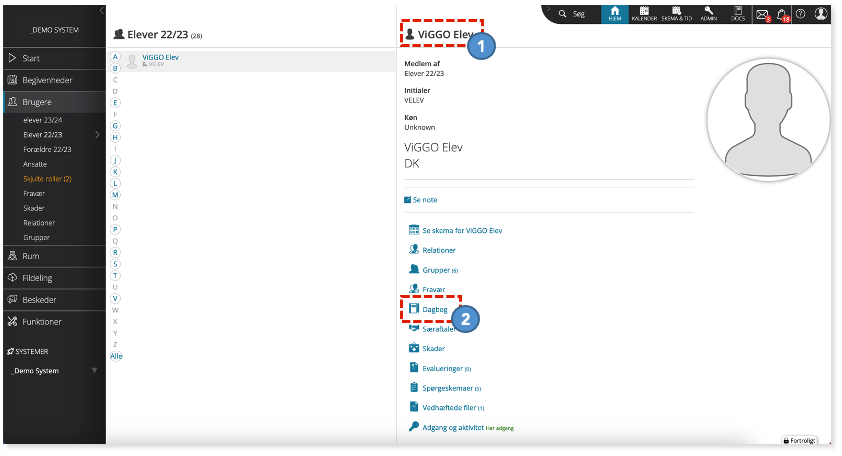Filter students by letter M
The width and height of the screenshot is (842, 456).
coord(115,195)
